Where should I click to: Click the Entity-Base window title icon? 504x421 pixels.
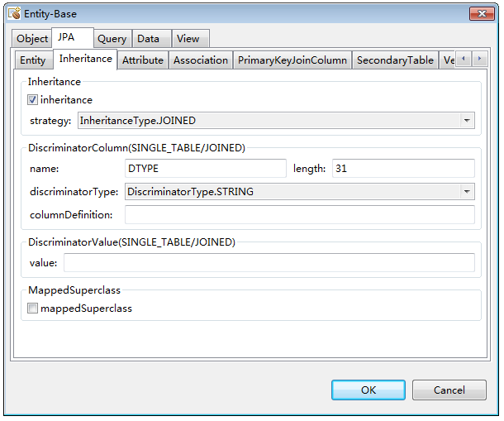(14, 14)
